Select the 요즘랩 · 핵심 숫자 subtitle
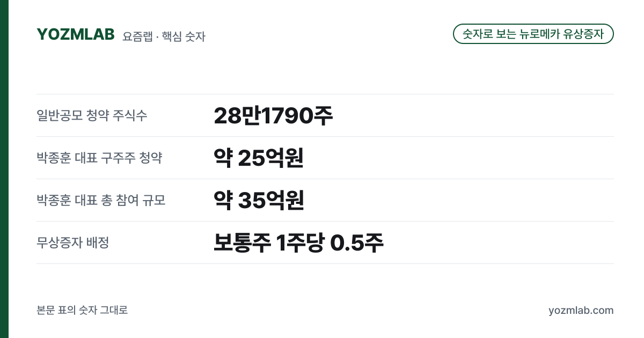 [164, 36]
